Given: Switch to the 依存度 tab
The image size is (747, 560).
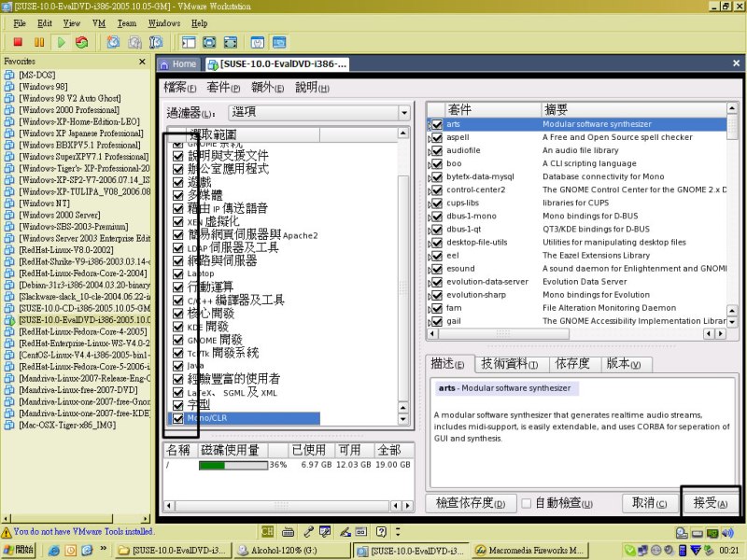Looking at the screenshot, I should click(572, 364).
